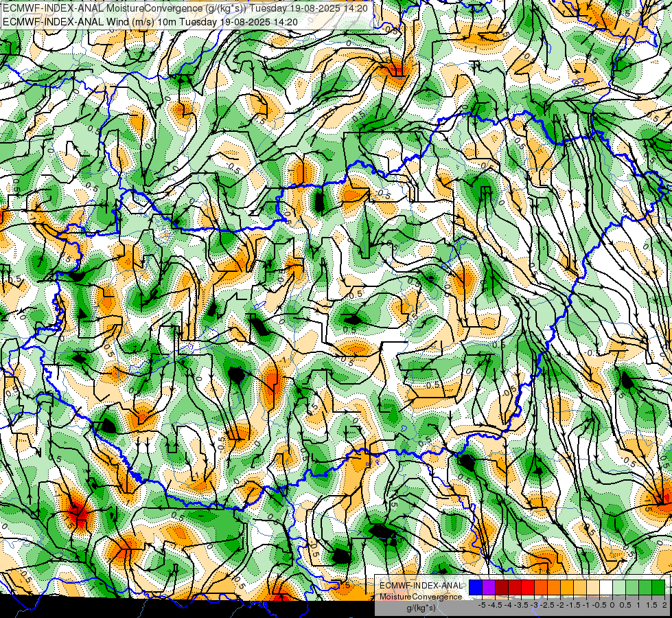Screen dimensions: 672x618
Task: Click the -4.5 value on legend scale
Action: (x=495, y=605)
